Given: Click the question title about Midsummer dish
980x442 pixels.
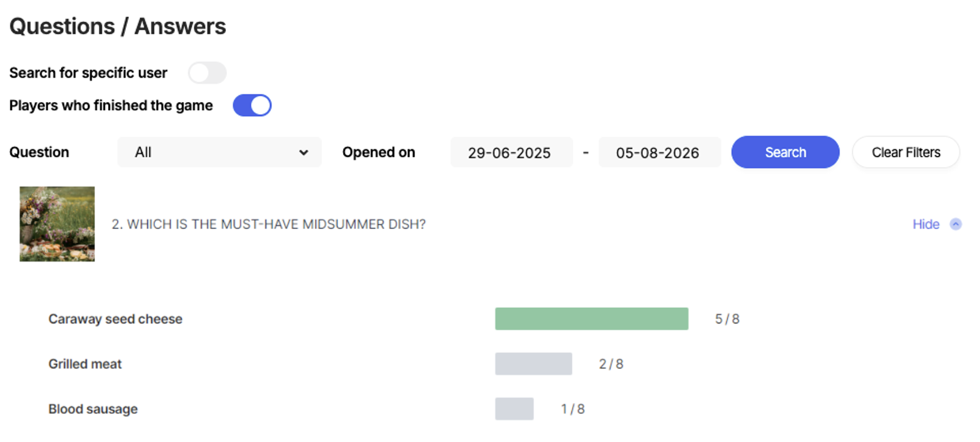Looking at the screenshot, I should [x=268, y=224].
